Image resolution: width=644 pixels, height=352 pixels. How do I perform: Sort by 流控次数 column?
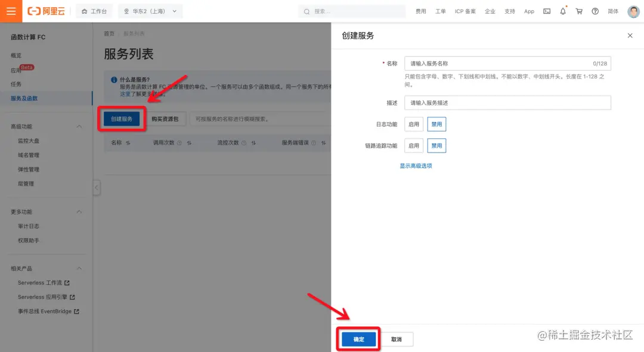click(253, 143)
